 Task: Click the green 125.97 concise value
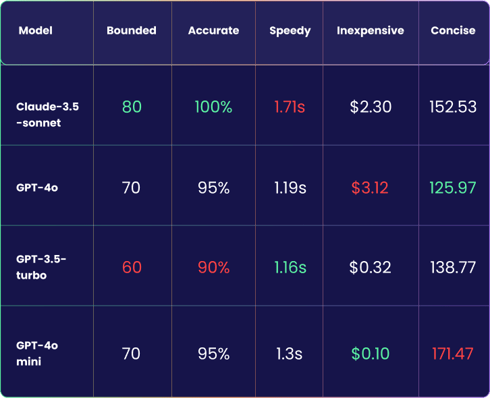point(453,188)
